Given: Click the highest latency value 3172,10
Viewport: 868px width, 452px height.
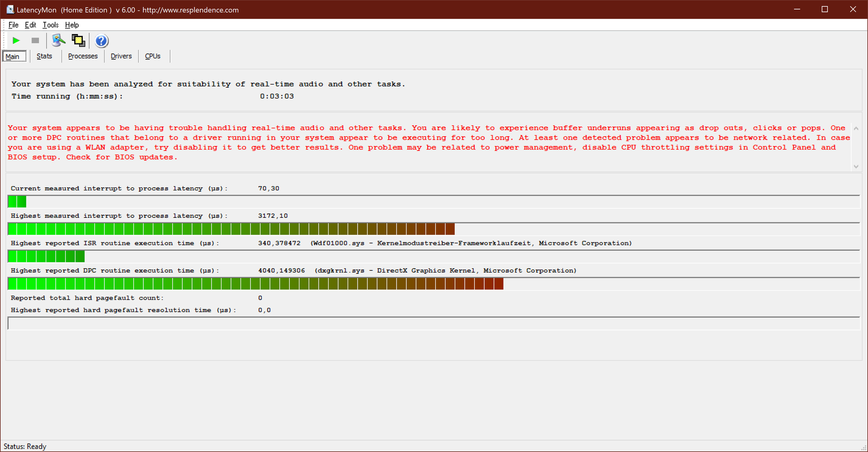Looking at the screenshot, I should click(273, 216).
